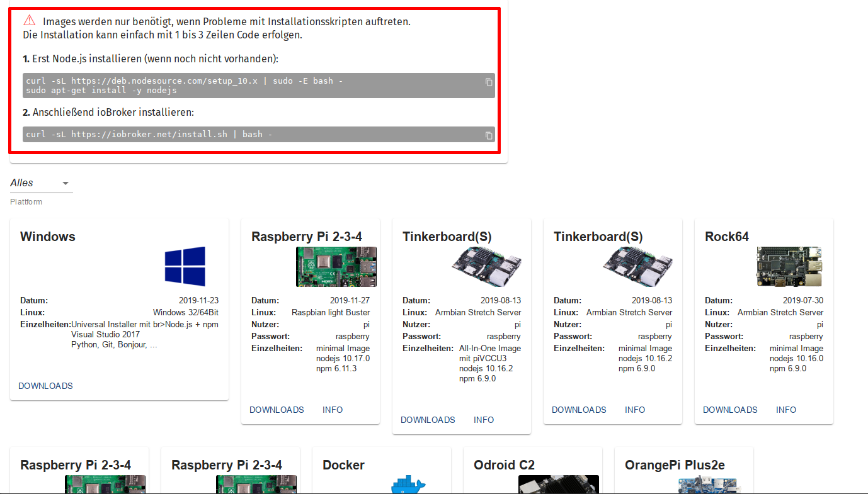Click the OrangePi Plus2e board image
The image size is (868, 494).
[x=710, y=484]
